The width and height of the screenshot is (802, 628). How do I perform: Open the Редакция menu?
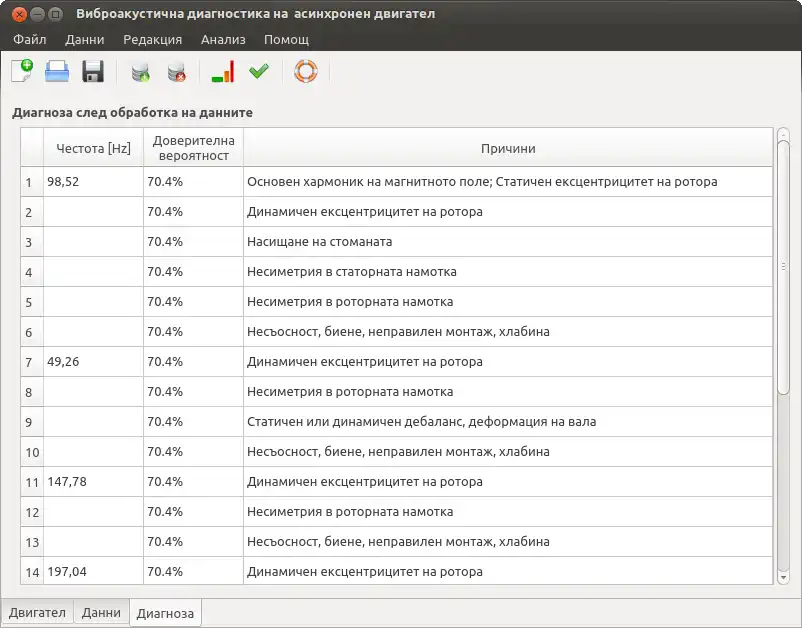[152, 39]
